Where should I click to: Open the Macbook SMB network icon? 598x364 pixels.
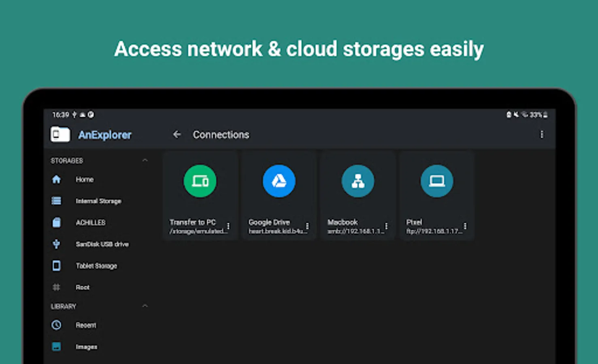(x=358, y=181)
